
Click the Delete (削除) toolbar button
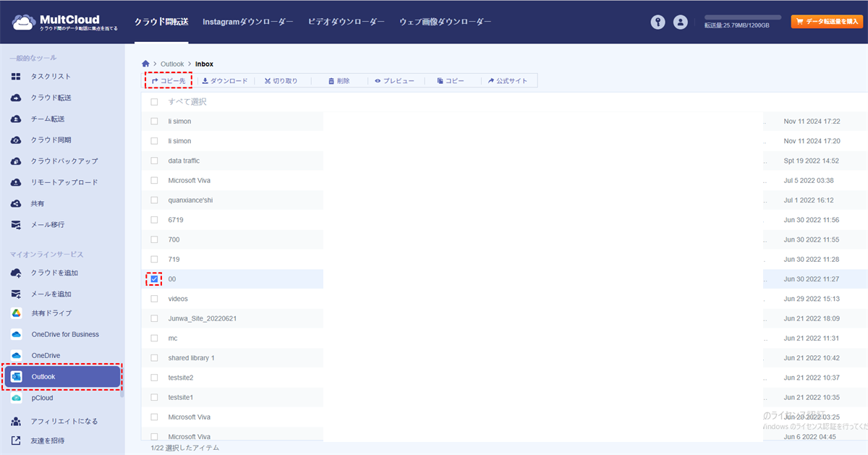[x=339, y=81]
